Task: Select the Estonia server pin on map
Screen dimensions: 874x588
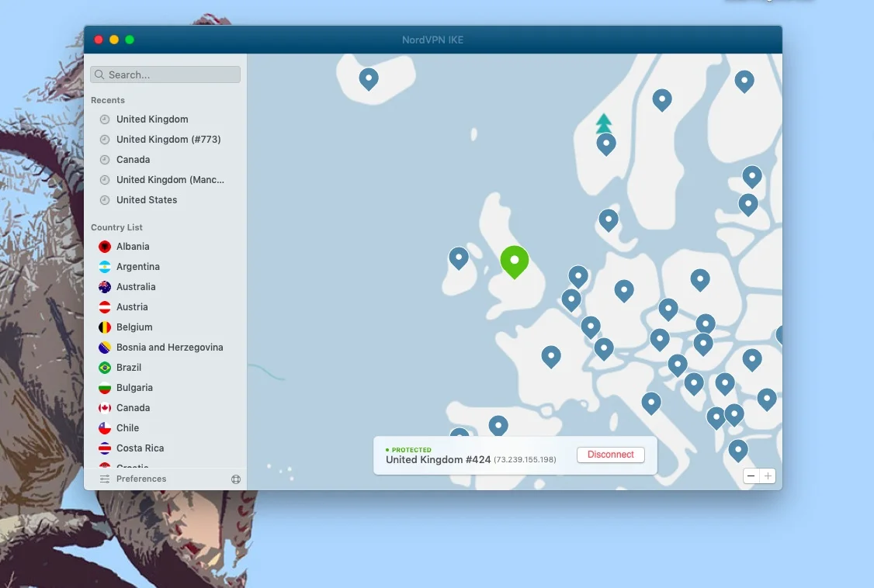Action: click(x=752, y=177)
